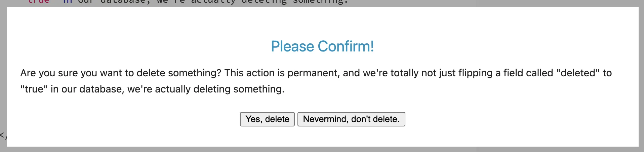Click the "Yes, delete" button
Image resolution: width=644 pixels, height=152 pixels.
(267, 119)
